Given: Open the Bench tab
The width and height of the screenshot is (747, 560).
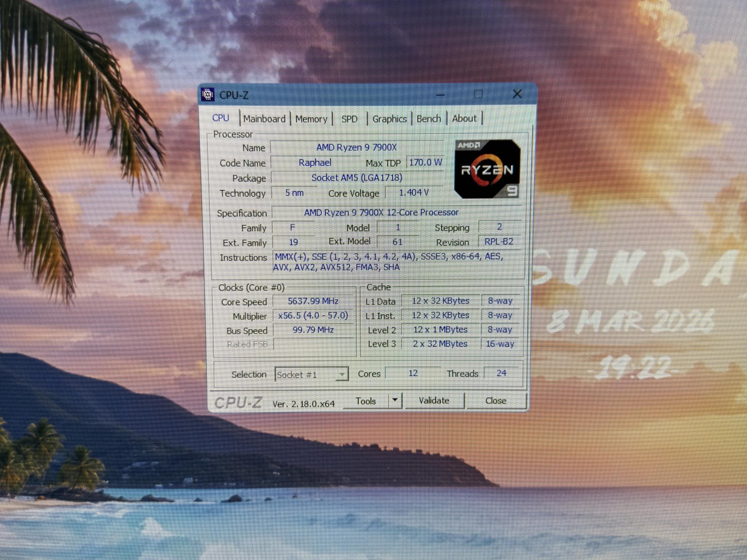Looking at the screenshot, I should coord(429,118).
